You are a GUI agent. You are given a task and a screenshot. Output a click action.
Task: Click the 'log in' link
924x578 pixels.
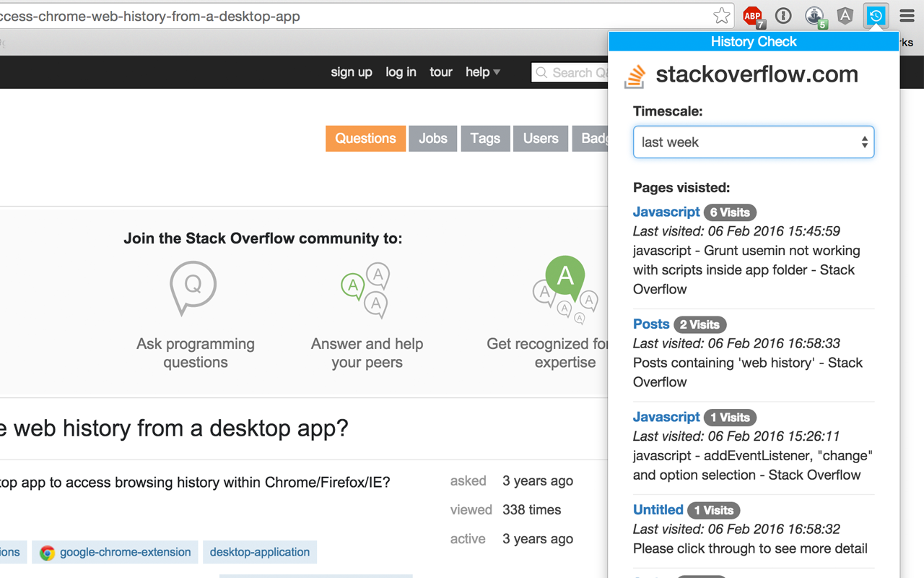[x=401, y=72]
